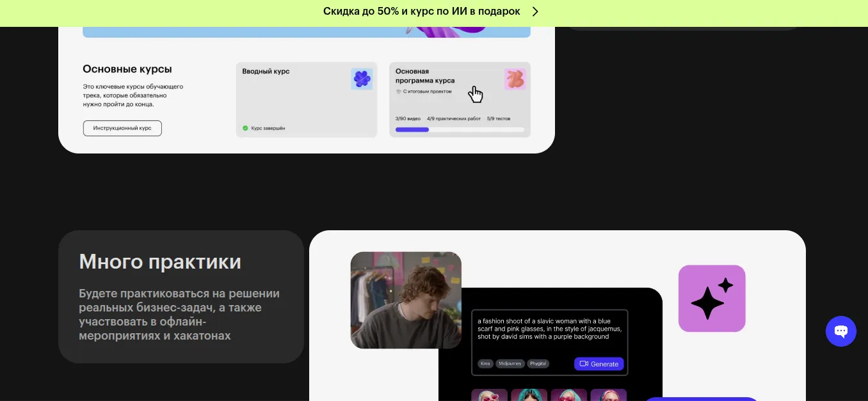Click the purple sparkle stars icon tile
Screen dimensions: 868x401
point(712,299)
